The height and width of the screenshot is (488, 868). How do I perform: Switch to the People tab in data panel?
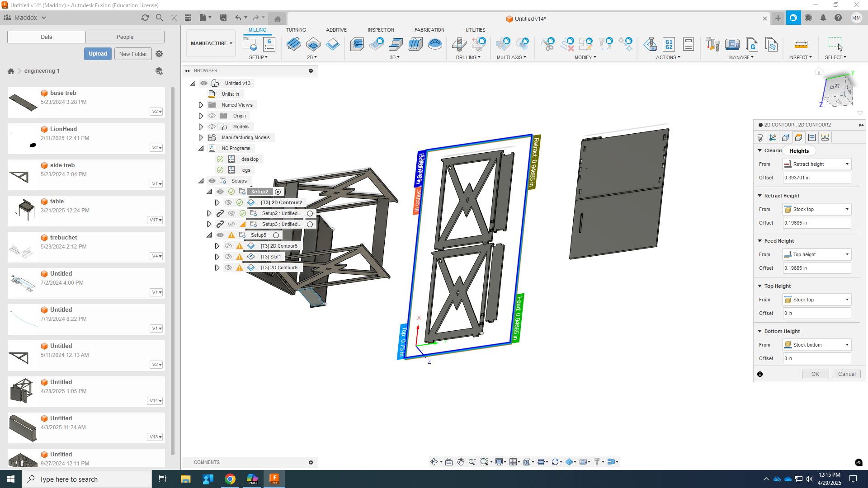125,37
